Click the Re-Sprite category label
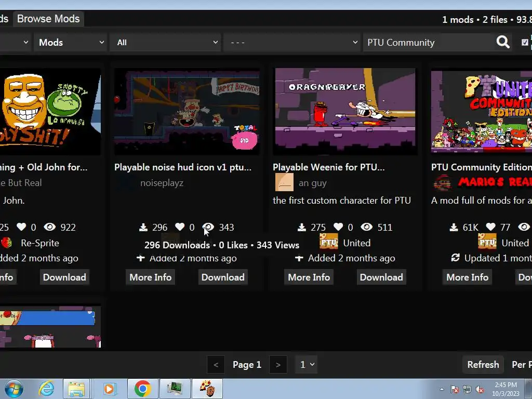Image resolution: width=532 pixels, height=399 pixels. point(40,243)
